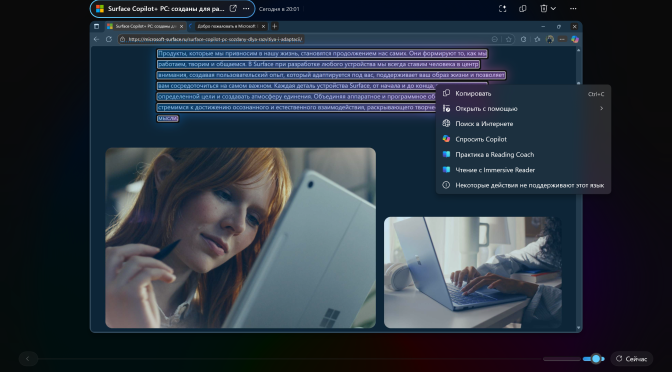Click the blue Recall timeline slider handle
The image size is (672, 372).
(596, 359)
